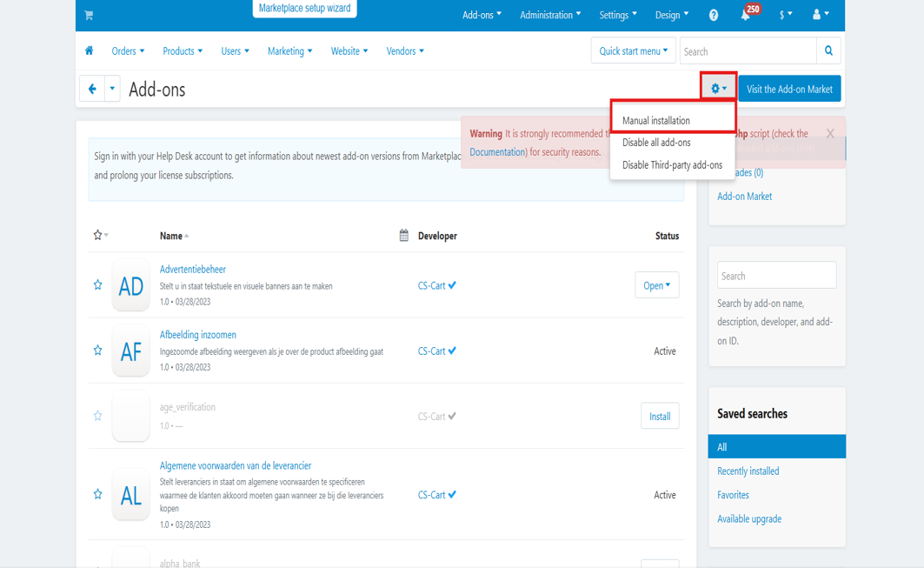Image resolution: width=924 pixels, height=568 pixels.
Task: Expand the Quick start menu dropdown
Action: click(633, 50)
